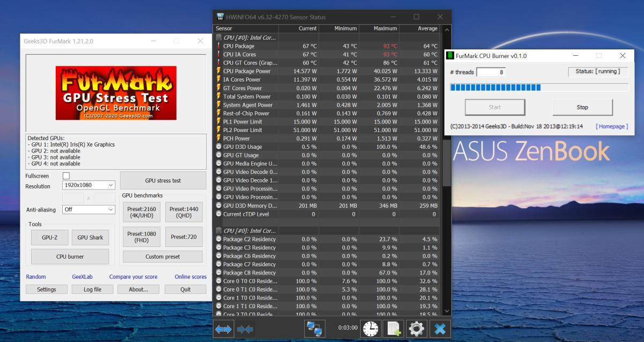The height and width of the screenshot is (342, 644).
Task: Click the clock reset-timer icon
Action: 370,329
